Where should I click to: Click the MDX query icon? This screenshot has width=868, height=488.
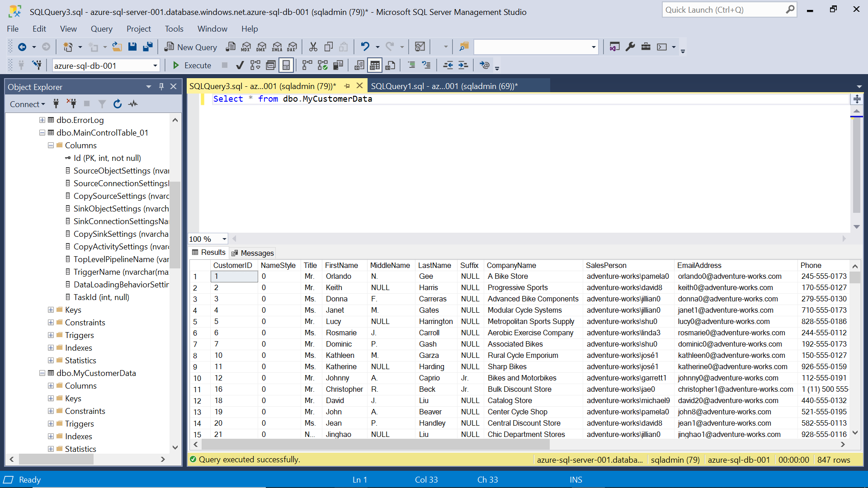pyautogui.click(x=246, y=47)
